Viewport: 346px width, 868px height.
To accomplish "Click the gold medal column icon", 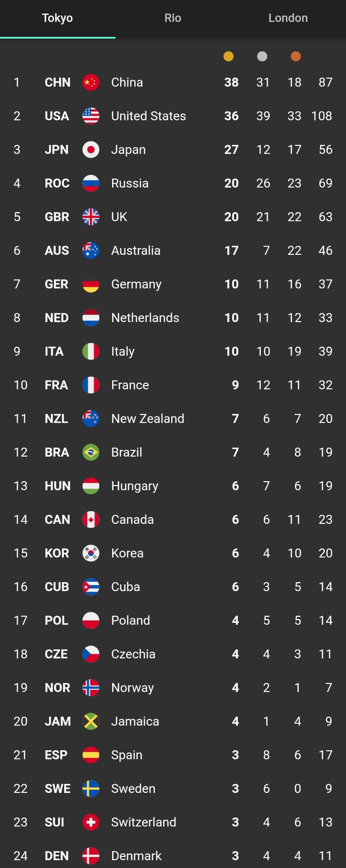I will pyautogui.click(x=228, y=56).
